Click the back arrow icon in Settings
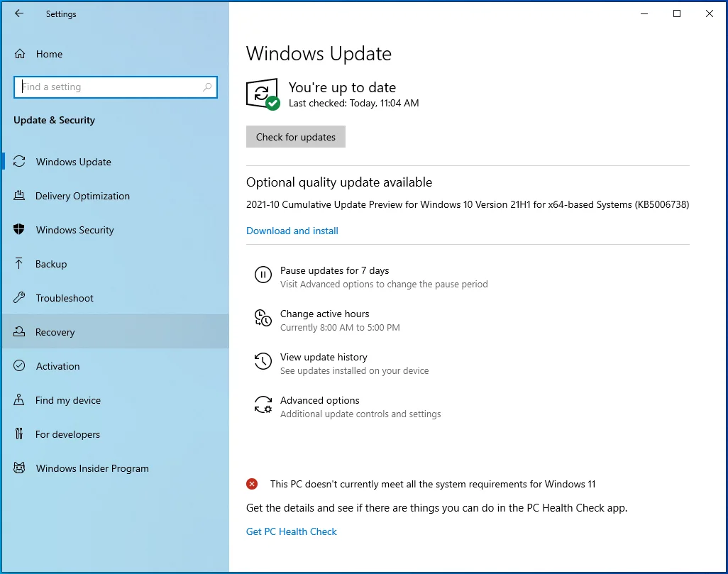728x574 pixels. point(19,13)
